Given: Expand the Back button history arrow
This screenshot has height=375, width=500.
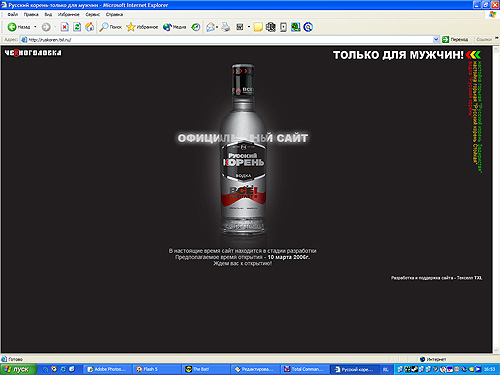Looking at the screenshot, I should pyautogui.click(x=35, y=27).
